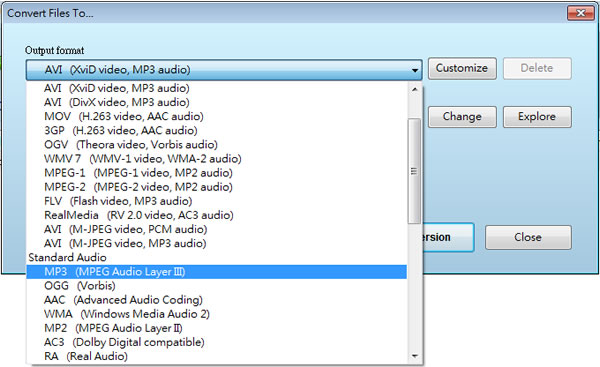Click the list scrollbar up arrow
Viewport: 600px width, 367px height.
[x=414, y=90]
